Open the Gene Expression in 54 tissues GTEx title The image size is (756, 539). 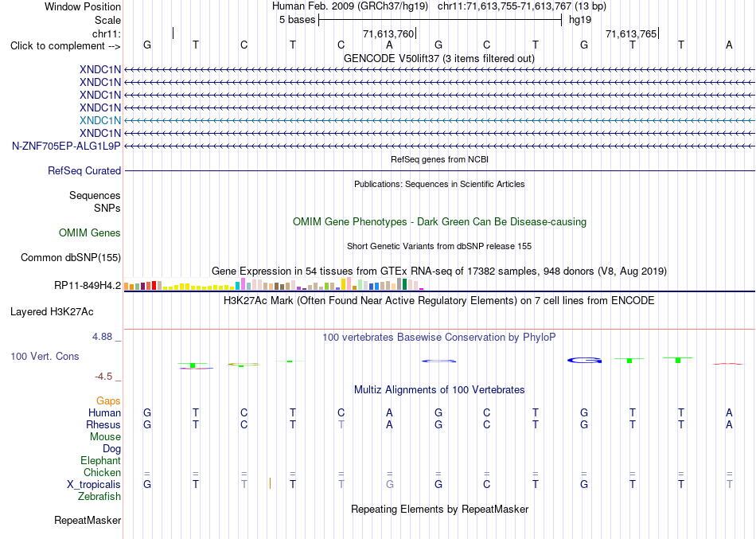point(439,271)
